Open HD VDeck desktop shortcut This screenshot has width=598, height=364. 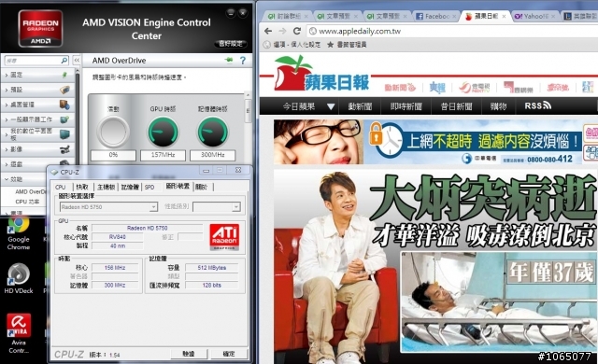(19, 279)
